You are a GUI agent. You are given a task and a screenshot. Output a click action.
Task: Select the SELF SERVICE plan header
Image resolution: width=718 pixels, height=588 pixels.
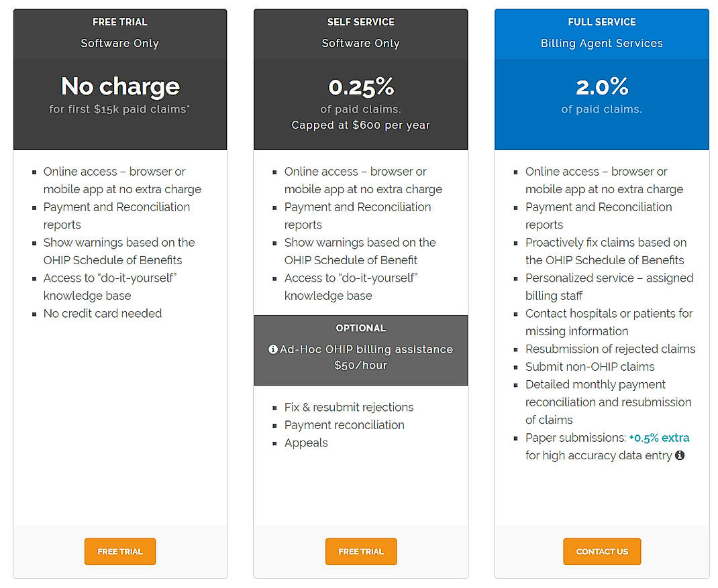click(x=360, y=22)
